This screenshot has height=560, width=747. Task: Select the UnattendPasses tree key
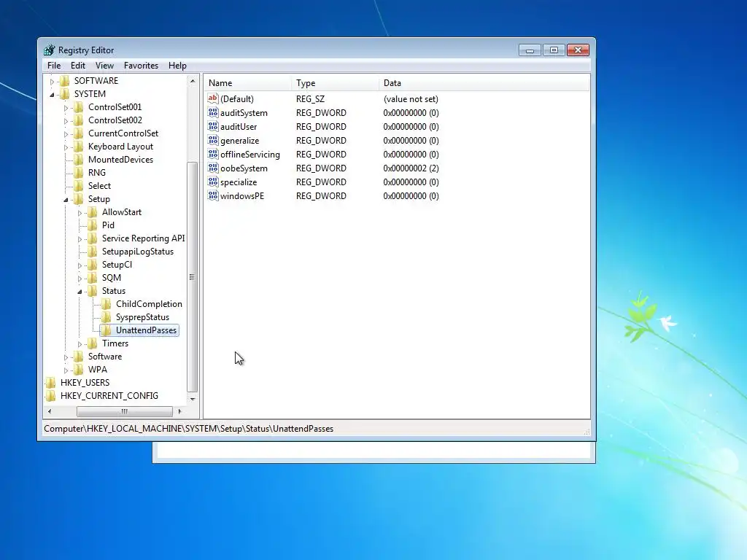tap(146, 330)
